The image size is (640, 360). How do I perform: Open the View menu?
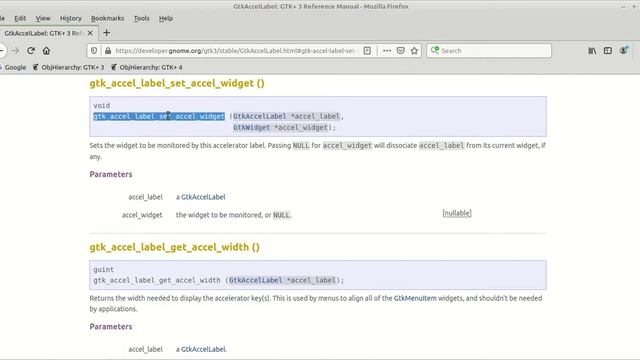(x=43, y=18)
